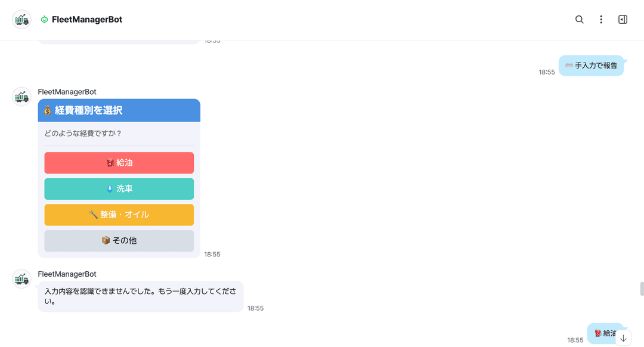This screenshot has width=644, height=347.
Task: Click the FleetManagerBot name beside the error avatar
Action: click(67, 274)
